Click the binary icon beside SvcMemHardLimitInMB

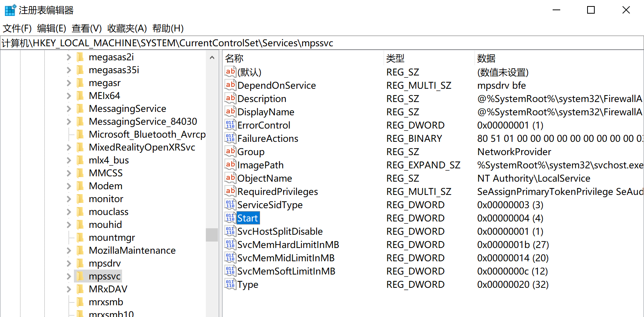[x=230, y=244]
